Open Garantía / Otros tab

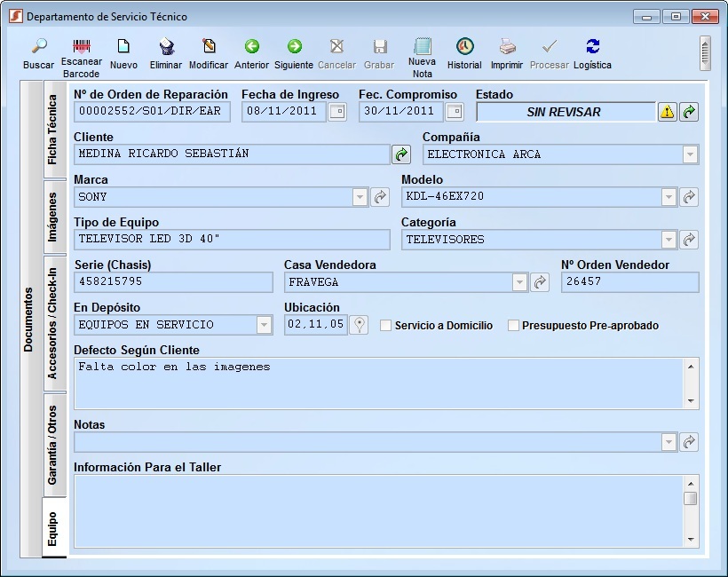pos(53,445)
